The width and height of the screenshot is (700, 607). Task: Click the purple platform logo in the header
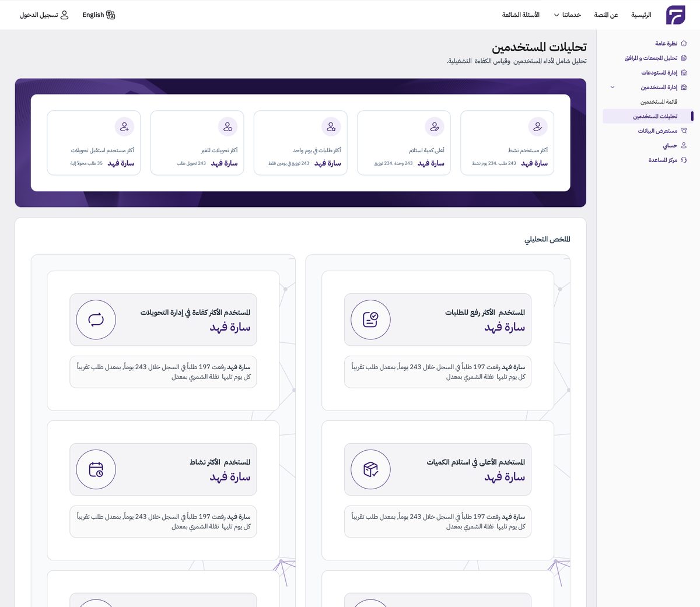tap(675, 15)
